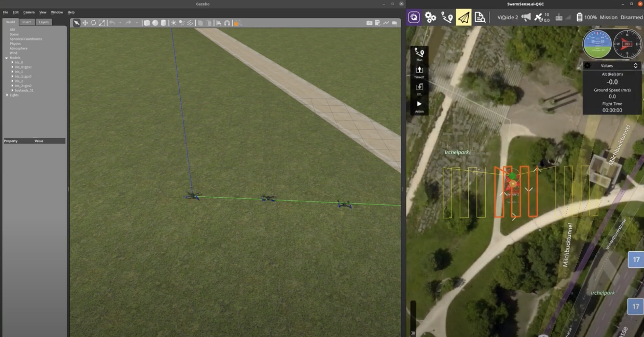Open undo history dropdown arrow in Gazebo
This screenshot has width=644, height=337.
click(120, 23)
